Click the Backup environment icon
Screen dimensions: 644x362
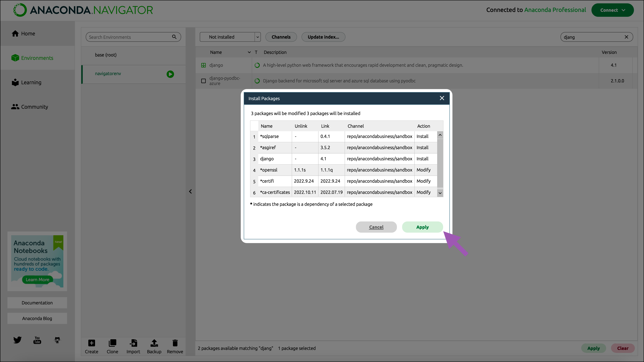(154, 343)
